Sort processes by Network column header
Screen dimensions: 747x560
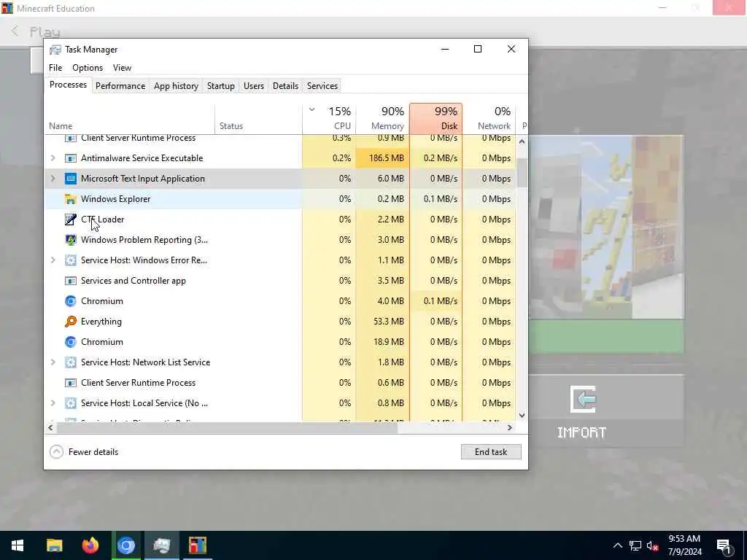click(489, 119)
